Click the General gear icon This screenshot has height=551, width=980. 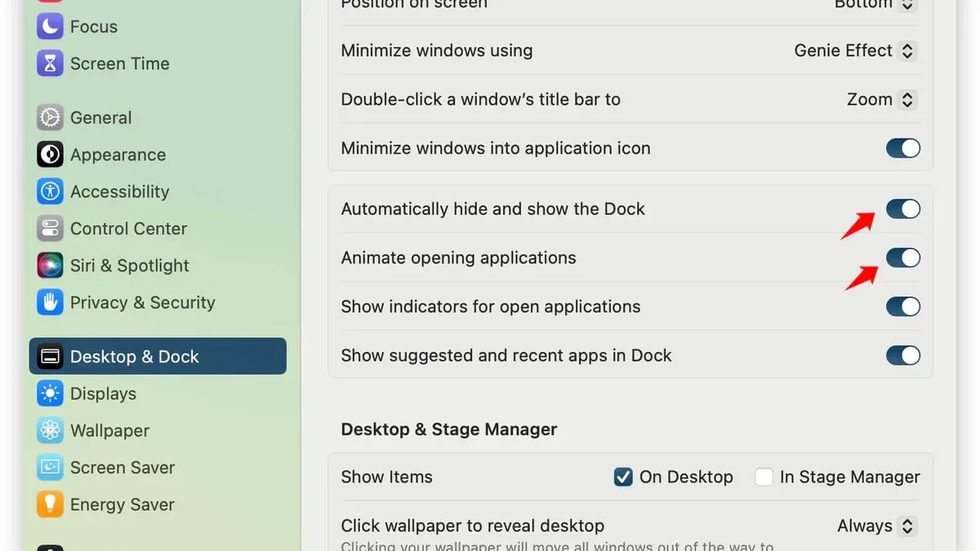50,118
